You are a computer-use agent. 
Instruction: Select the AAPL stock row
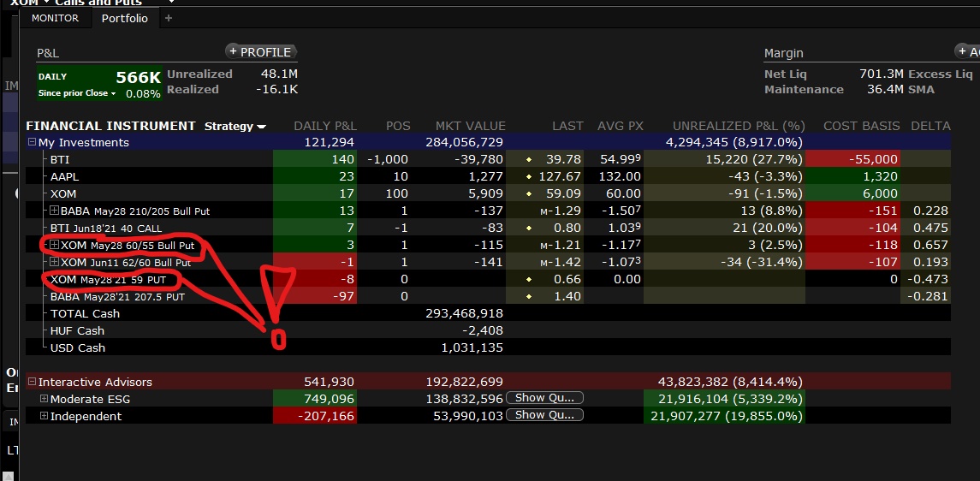click(x=488, y=177)
